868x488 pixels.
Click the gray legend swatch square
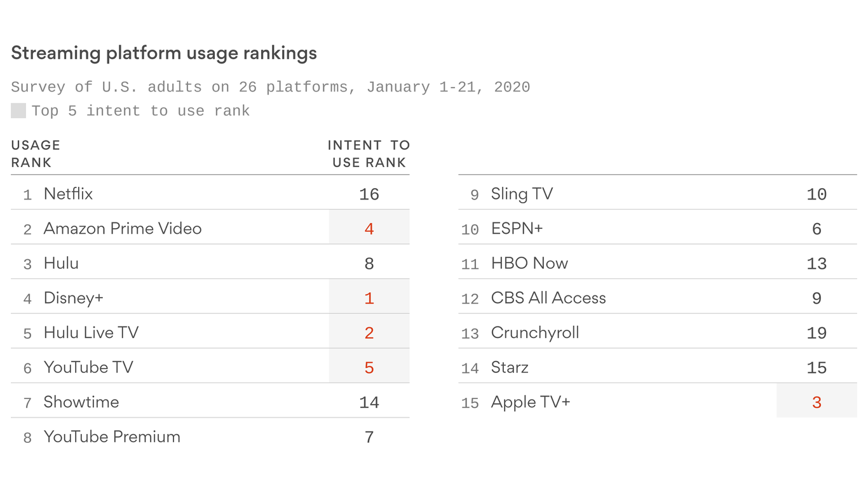pos(18,111)
